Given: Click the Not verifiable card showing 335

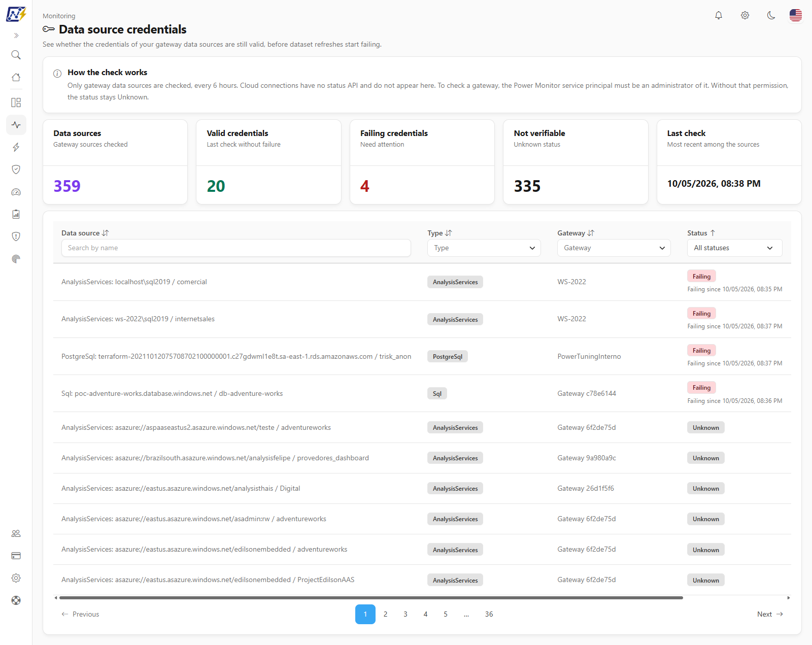Looking at the screenshot, I should pyautogui.click(x=576, y=162).
